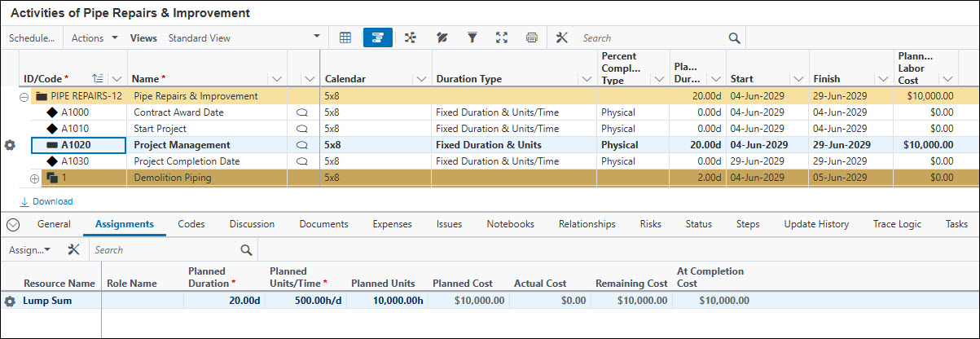Click the discussion bubble icon in A1010 row
Screen dimensions: 980x339
(304, 129)
